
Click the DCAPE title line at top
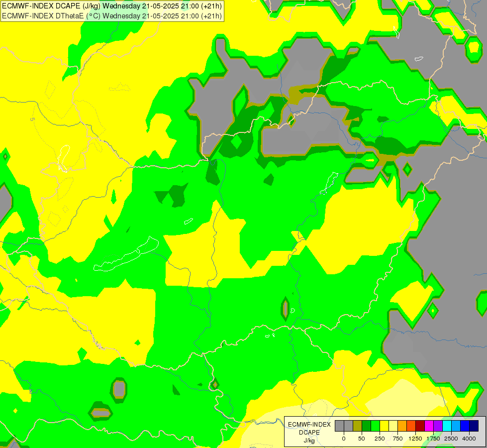(112, 6)
